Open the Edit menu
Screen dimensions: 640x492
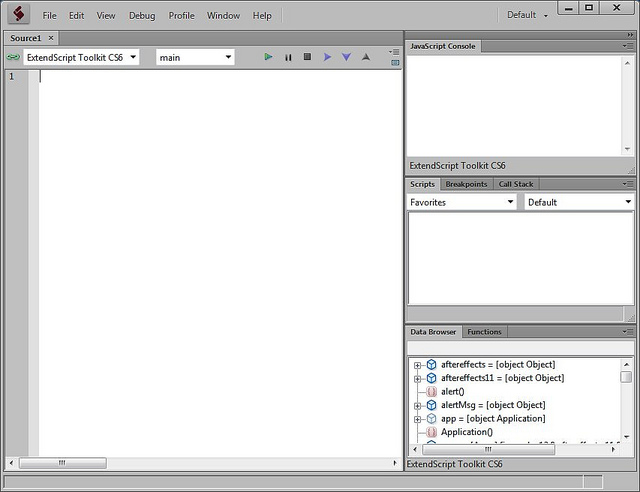(76, 16)
